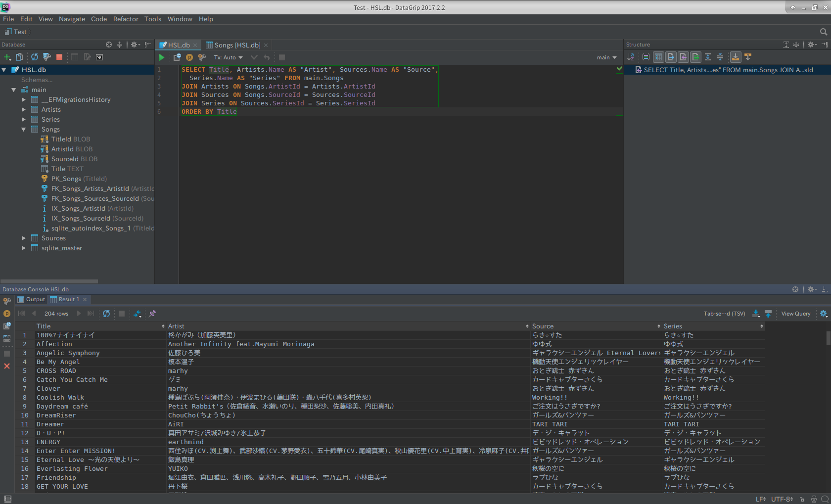
Task: Toggle the blue arrow document button in Structure
Action: [x=671, y=57]
